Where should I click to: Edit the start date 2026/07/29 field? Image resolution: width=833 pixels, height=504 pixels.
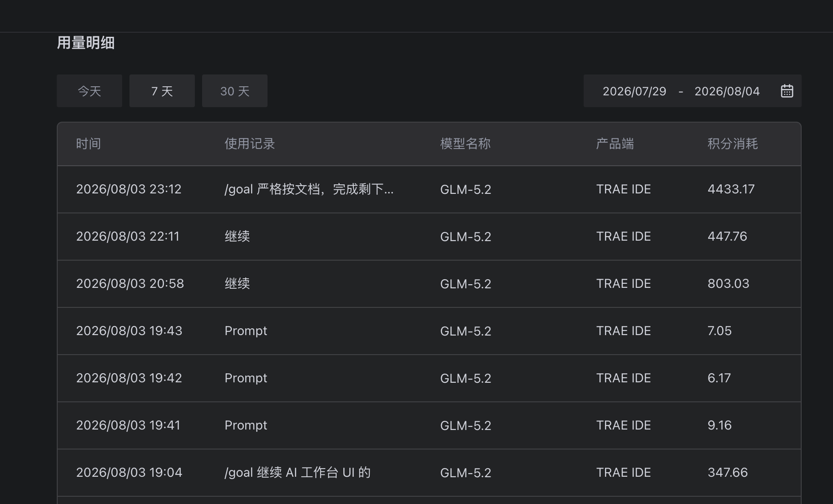634,91
